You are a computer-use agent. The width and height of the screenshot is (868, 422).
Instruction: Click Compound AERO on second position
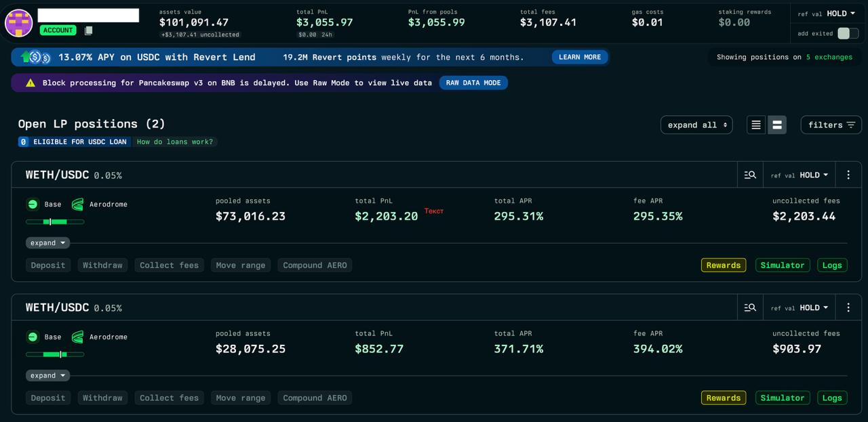point(315,398)
